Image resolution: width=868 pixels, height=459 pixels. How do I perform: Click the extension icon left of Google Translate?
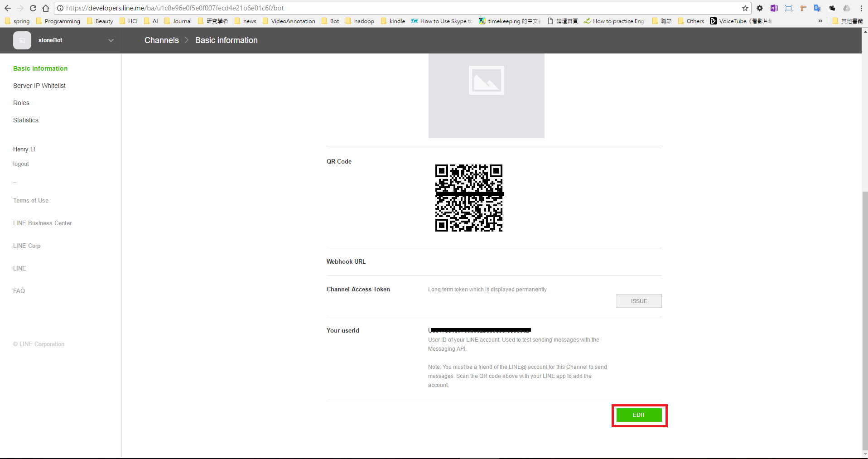(x=803, y=8)
